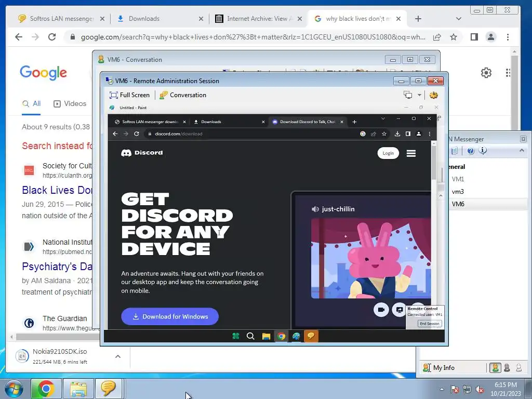Reload the discord.com page in remote browser
The height and width of the screenshot is (399, 532).
click(x=137, y=134)
